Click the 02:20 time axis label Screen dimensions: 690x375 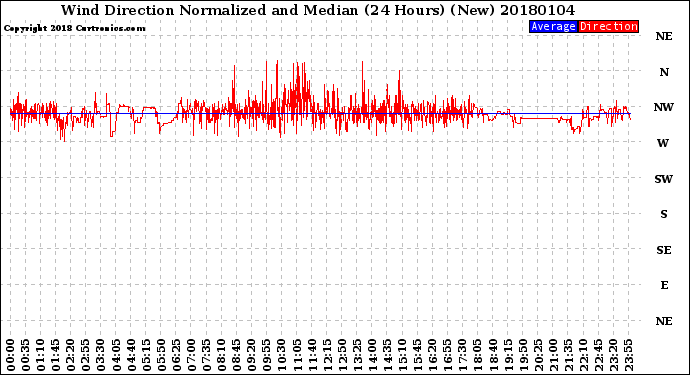(71, 355)
